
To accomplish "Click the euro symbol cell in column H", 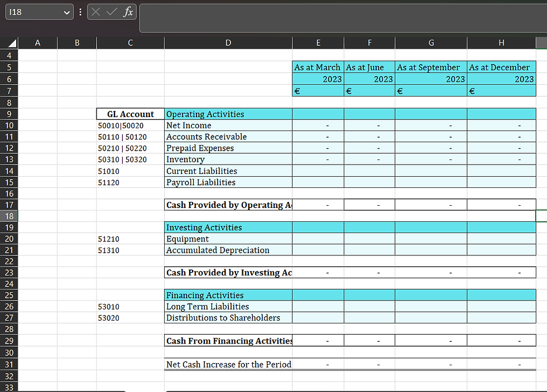I will [501, 91].
